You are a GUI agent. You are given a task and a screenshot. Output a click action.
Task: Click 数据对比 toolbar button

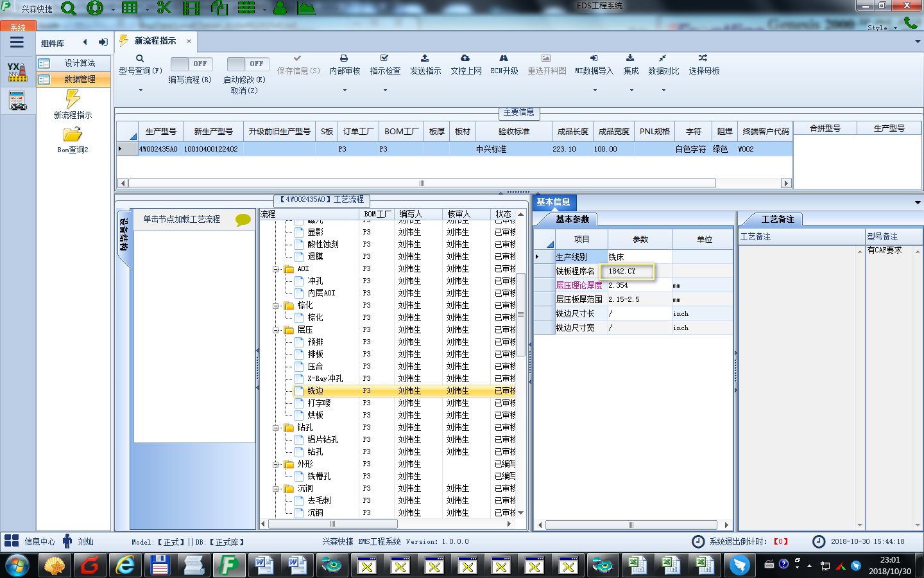pos(663,65)
